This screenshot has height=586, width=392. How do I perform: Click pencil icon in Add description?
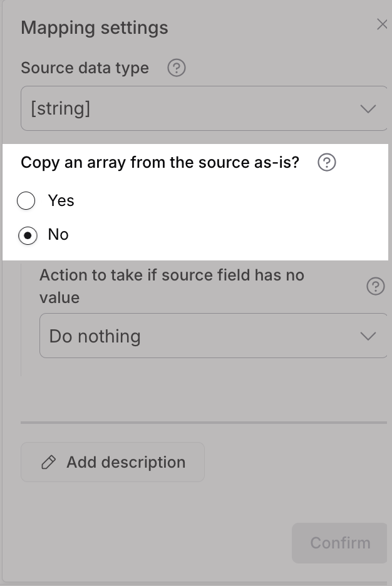pyautogui.click(x=49, y=462)
